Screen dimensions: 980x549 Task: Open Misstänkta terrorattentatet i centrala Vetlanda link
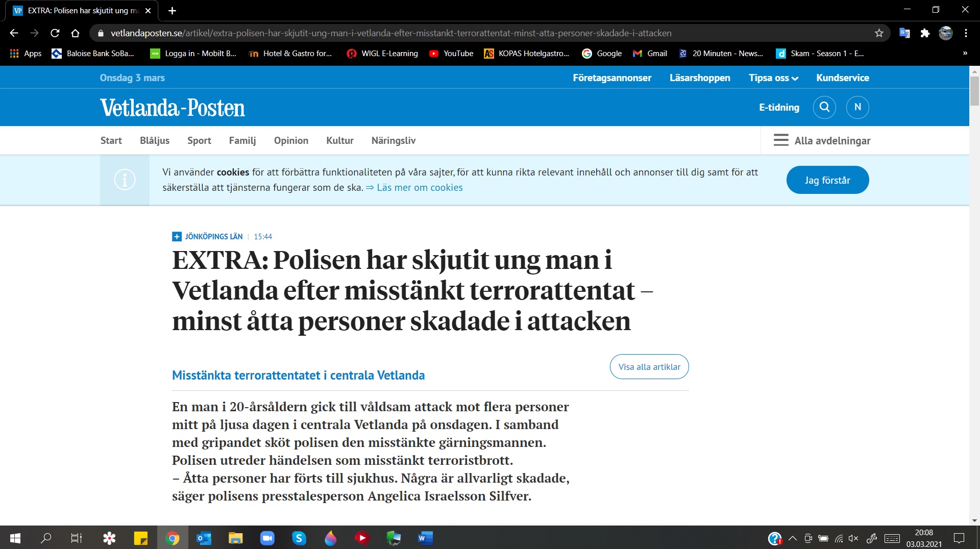click(298, 375)
